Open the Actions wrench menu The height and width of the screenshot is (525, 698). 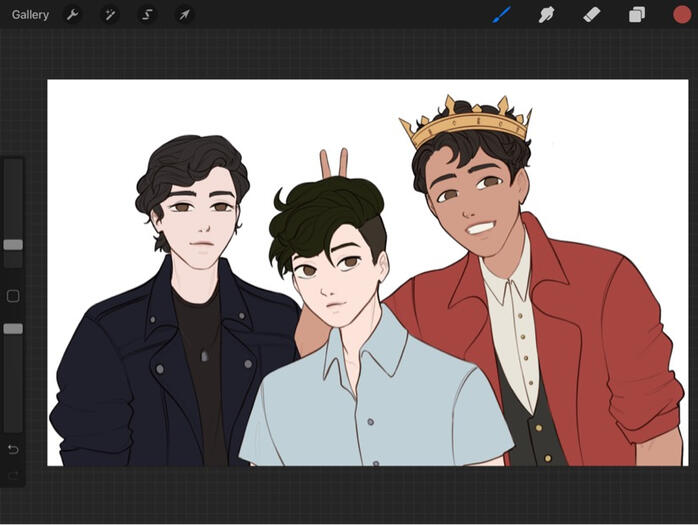(73, 15)
